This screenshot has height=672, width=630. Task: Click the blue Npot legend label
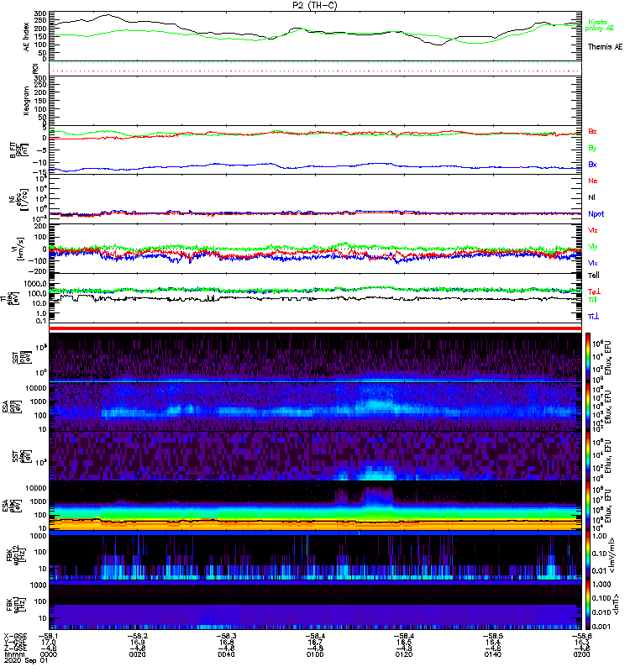click(x=596, y=214)
